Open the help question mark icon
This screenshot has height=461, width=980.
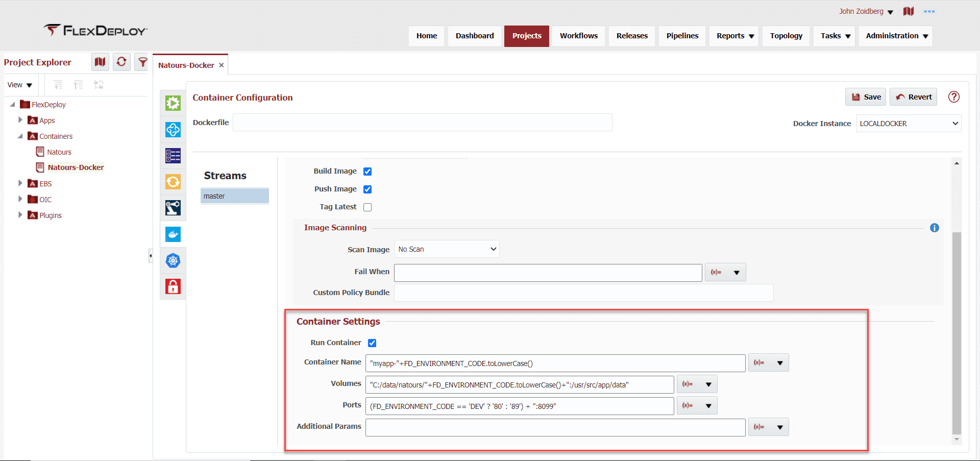[x=954, y=97]
